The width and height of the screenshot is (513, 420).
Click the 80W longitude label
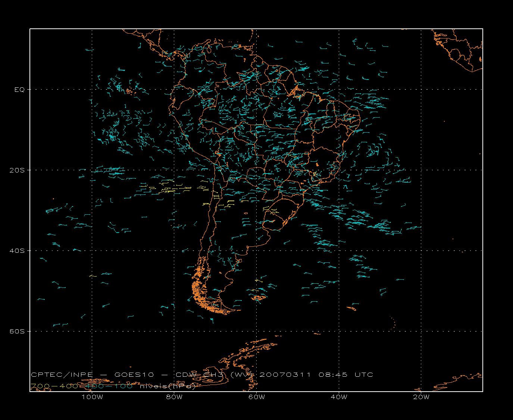click(174, 397)
